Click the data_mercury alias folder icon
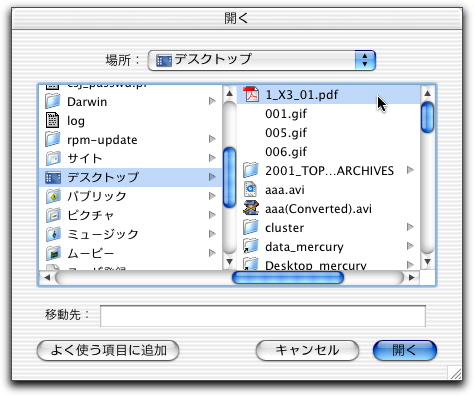This screenshot has height=396, width=474. tap(251, 246)
